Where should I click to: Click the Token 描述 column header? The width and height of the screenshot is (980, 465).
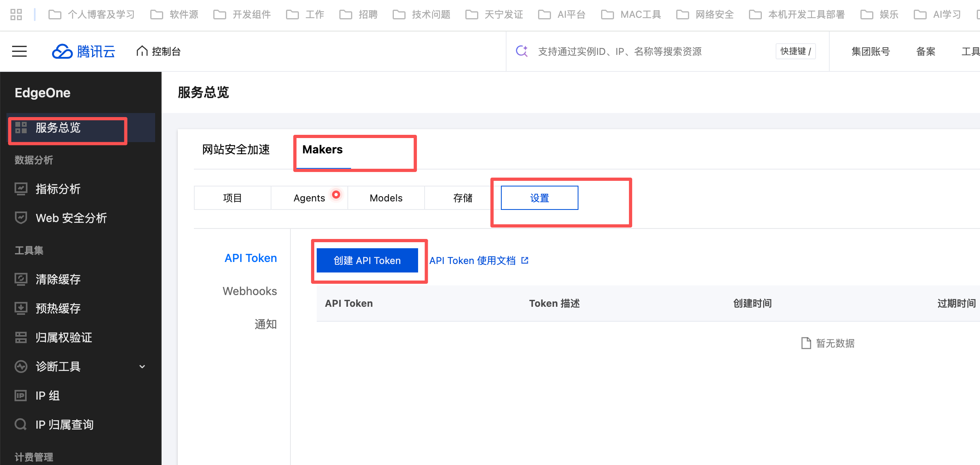point(554,303)
